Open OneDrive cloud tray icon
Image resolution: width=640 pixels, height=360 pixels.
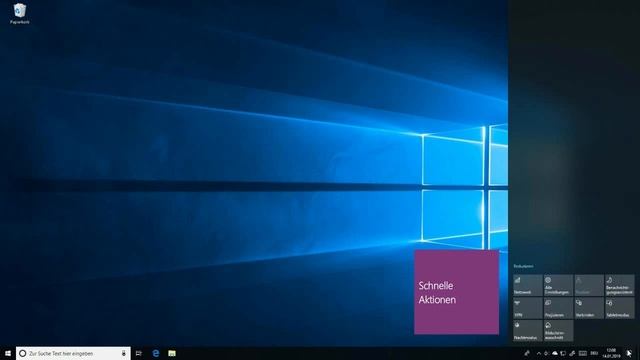click(555, 353)
